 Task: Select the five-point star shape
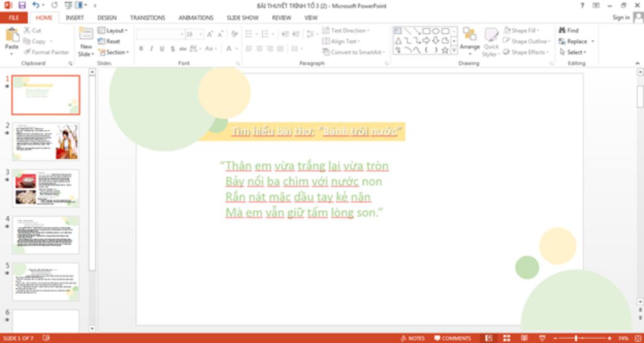[445, 50]
